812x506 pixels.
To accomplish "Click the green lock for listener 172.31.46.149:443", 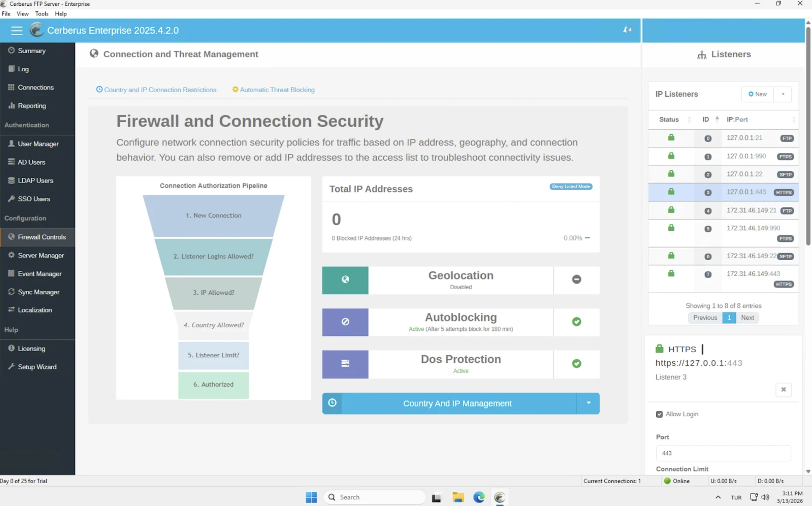I will point(671,273).
